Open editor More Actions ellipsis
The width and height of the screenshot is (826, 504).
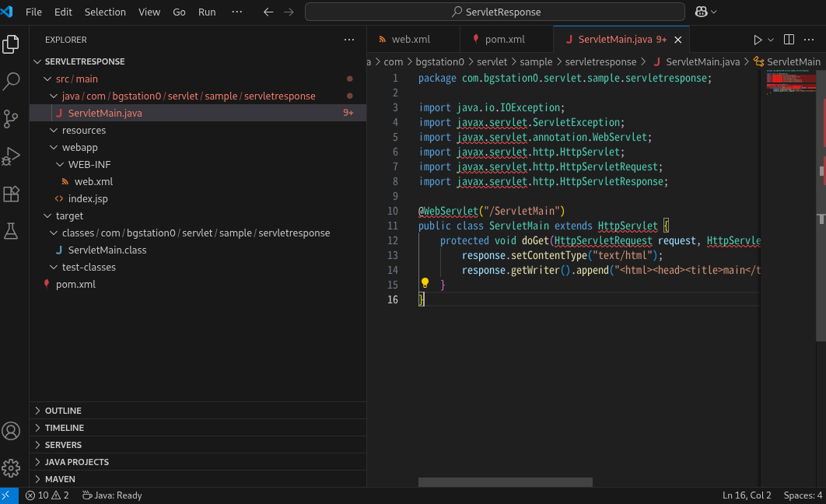coord(809,40)
